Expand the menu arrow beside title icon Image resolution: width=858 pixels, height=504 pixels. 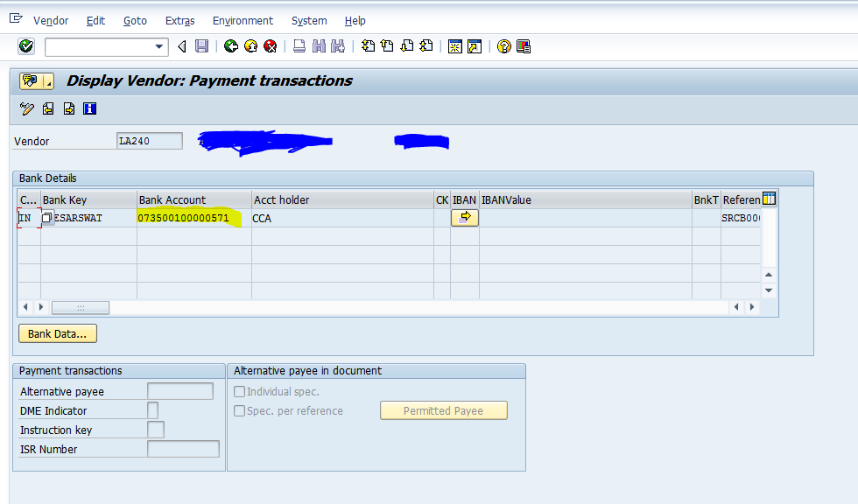tap(47, 81)
